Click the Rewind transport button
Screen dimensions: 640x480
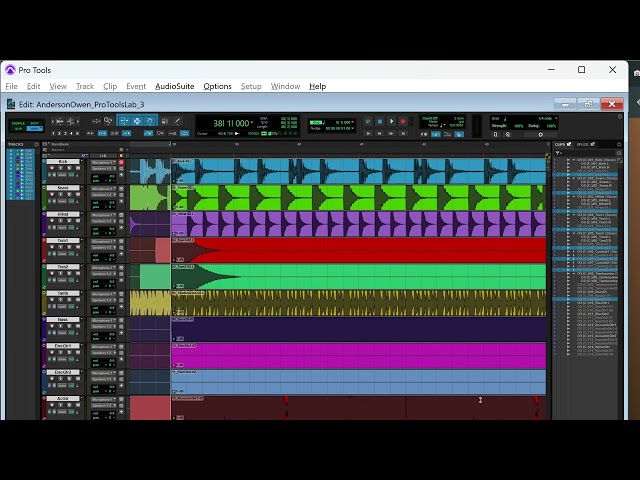click(x=380, y=133)
